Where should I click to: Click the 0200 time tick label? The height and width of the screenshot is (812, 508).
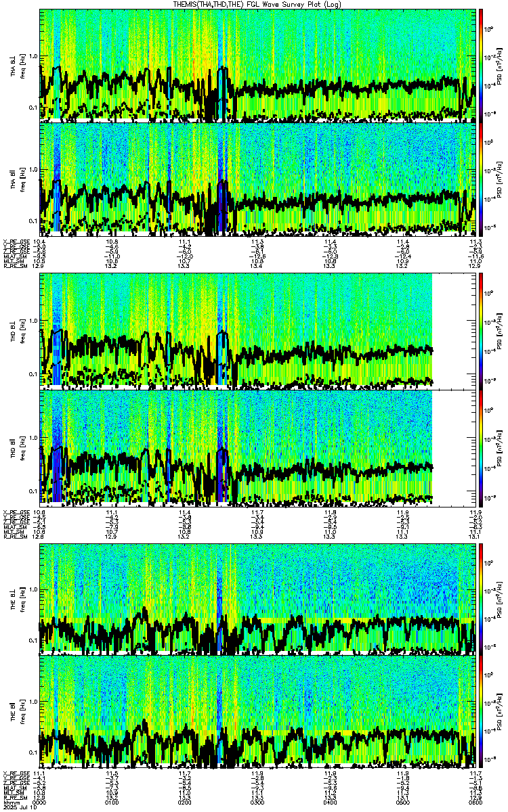pos(185,803)
